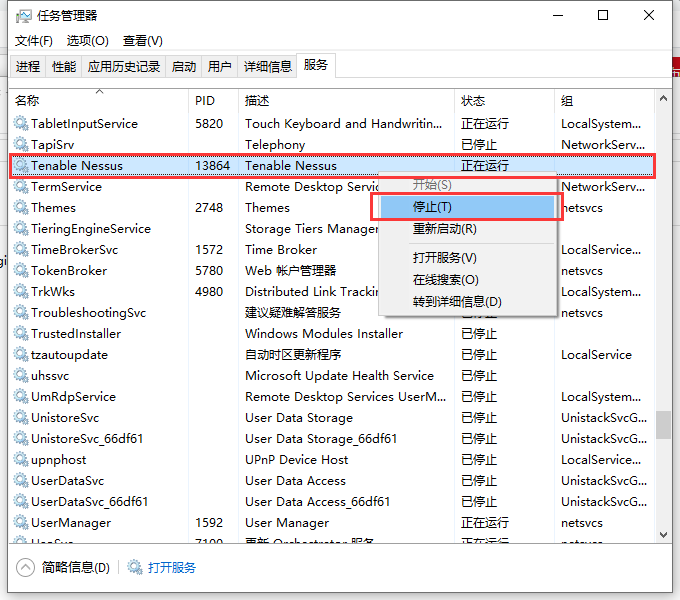The image size is (680, 600).
Task: Click the gear icon beside UnistoreSvc_66df61
Action: pos(21,438)
